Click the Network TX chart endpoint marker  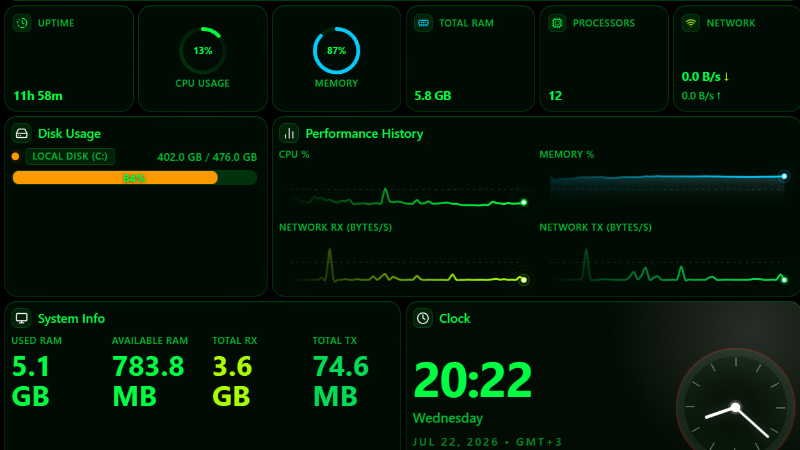pyautogui.click(x=784, y=280)
